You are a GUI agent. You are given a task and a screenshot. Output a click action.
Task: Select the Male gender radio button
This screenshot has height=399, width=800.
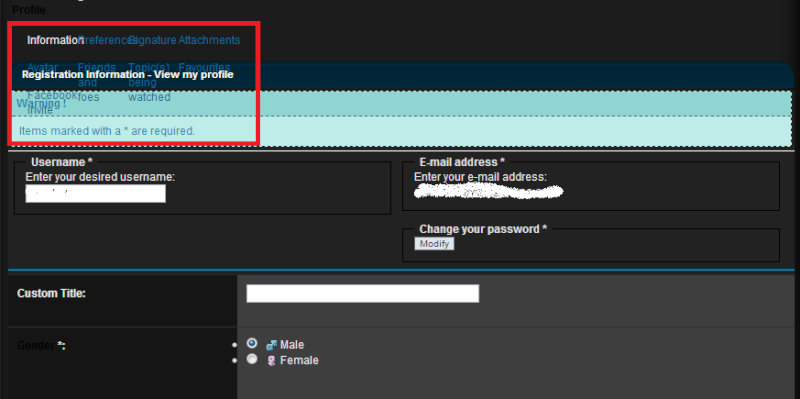[252, 343]
